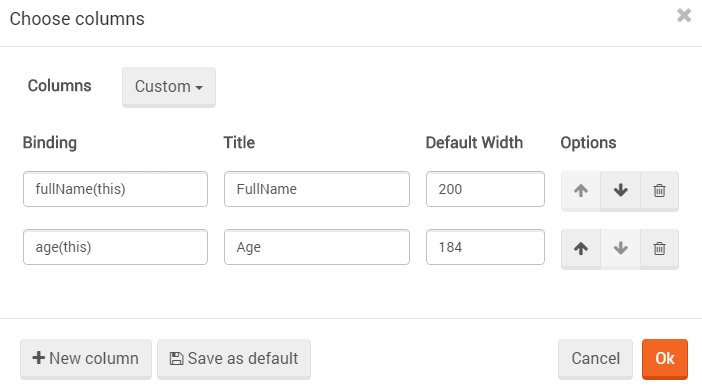Screen dimensions: 702x391
Task: Click the floppy disk save icon
Action: point(176,359)
